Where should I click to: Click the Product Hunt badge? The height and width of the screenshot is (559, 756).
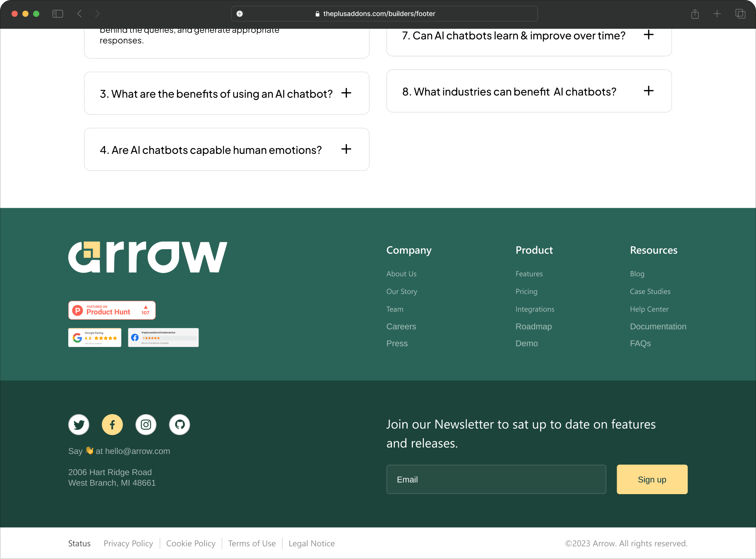[112, 310]
